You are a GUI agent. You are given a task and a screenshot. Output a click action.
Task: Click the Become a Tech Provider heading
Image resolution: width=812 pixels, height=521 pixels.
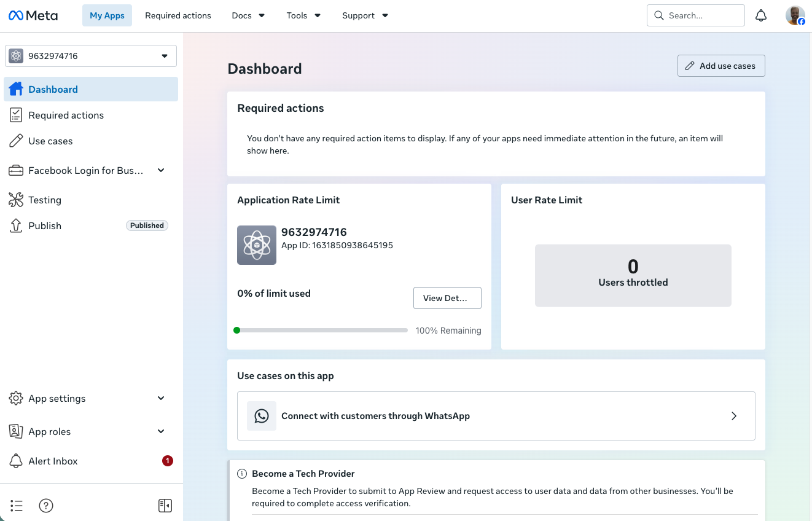pyautogui.click(x=303, y=474)
